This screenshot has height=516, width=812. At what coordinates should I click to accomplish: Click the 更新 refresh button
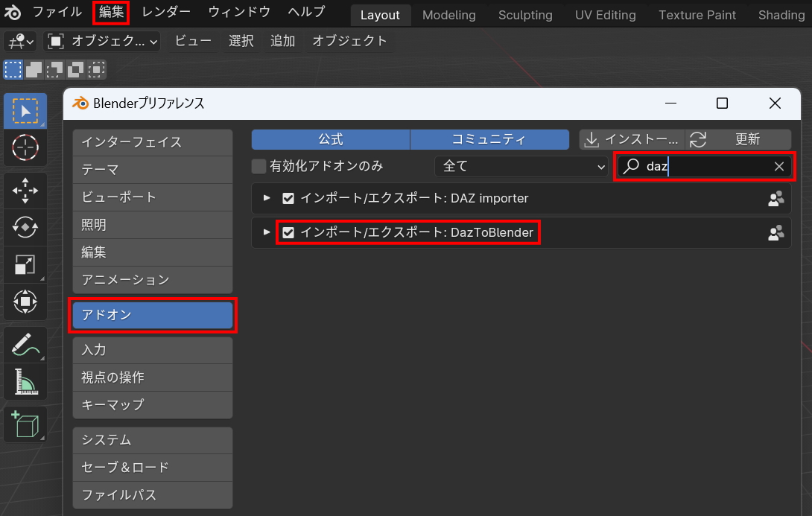pos(738,139)
